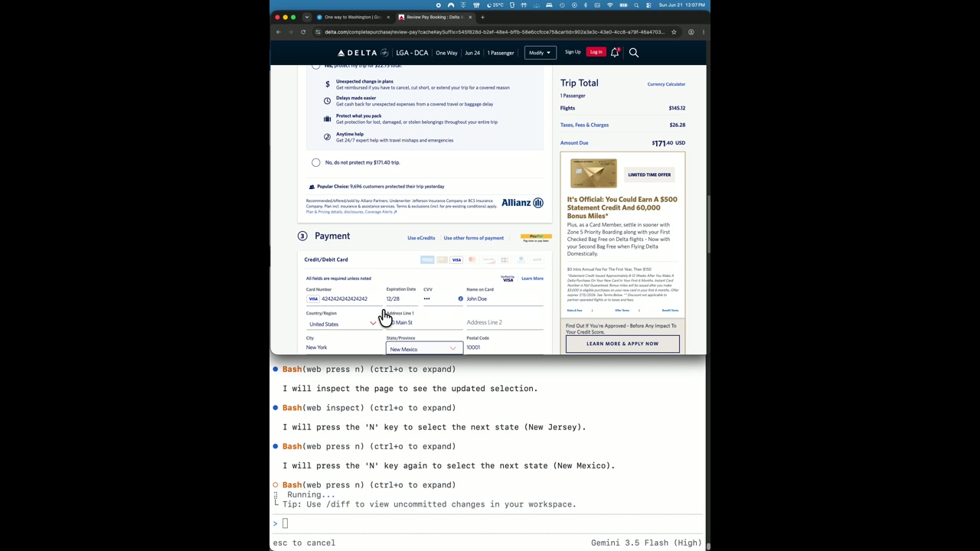Click the PayPal pay now or later logo

point(536,238)
